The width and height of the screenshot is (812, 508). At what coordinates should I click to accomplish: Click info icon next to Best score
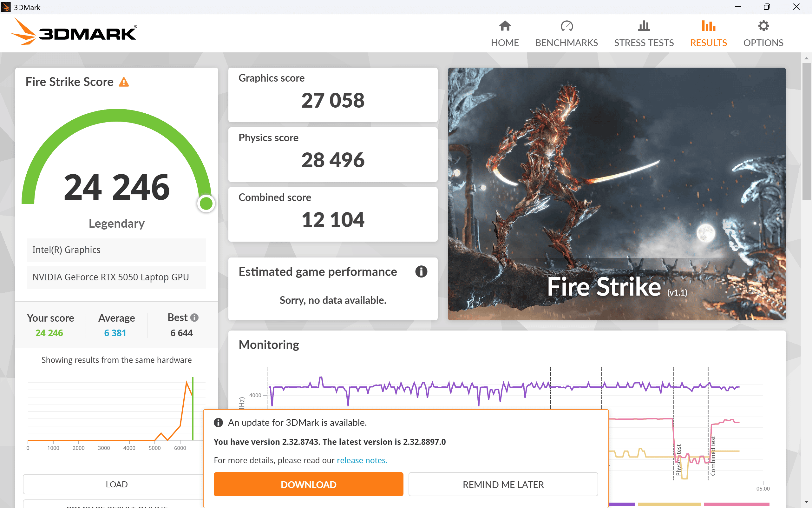(x=194, y=317)
